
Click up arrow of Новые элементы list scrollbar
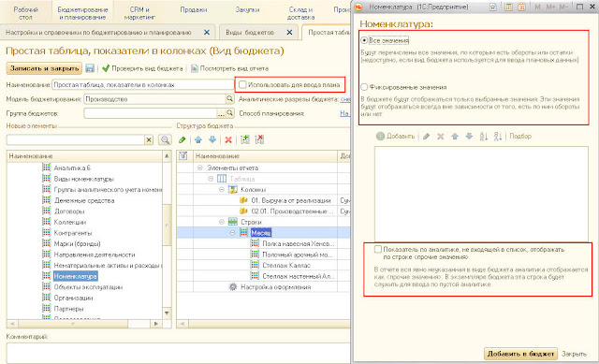click(x=167, y=156)
